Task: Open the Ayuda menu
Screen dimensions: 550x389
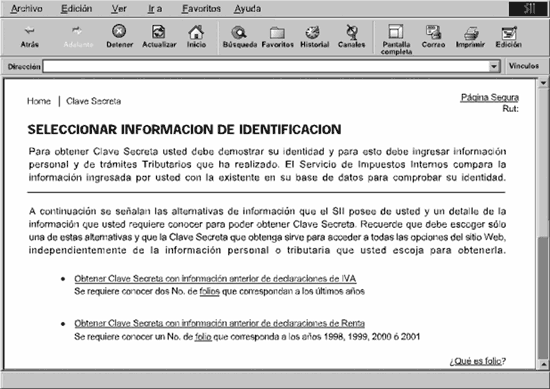Action: [247, 9]
